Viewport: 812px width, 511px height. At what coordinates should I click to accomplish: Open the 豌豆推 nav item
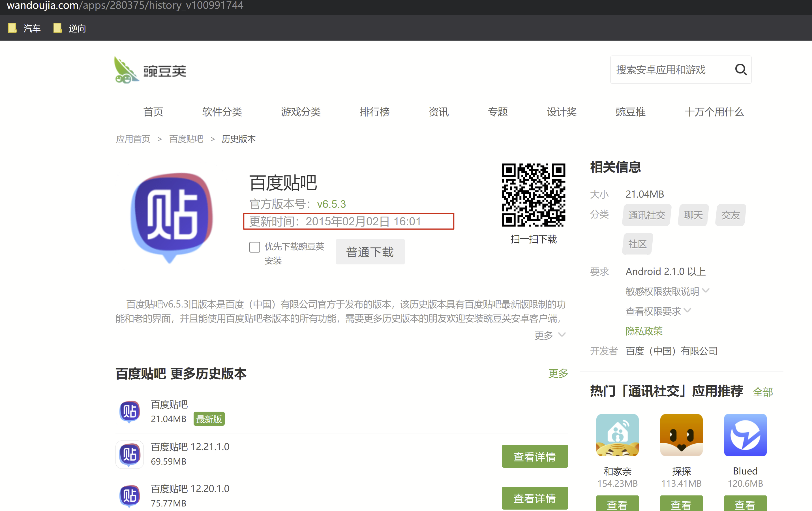[630, 112]
